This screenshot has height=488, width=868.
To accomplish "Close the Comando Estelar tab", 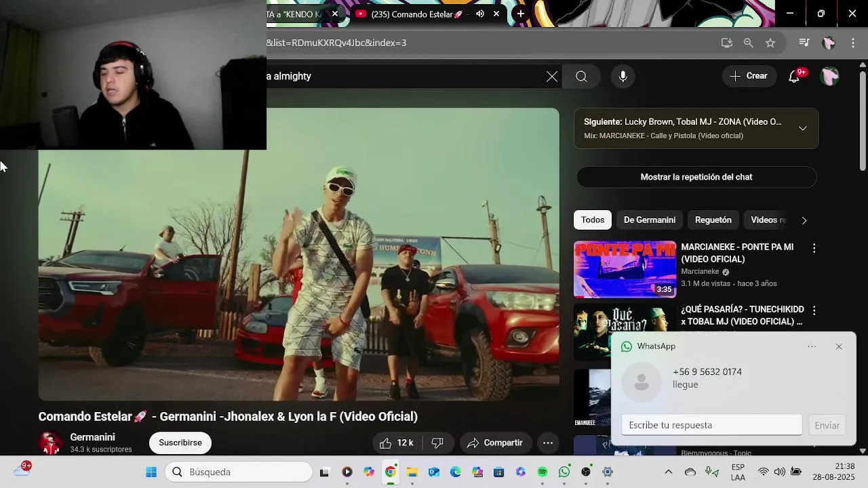I will pos(496,14).
